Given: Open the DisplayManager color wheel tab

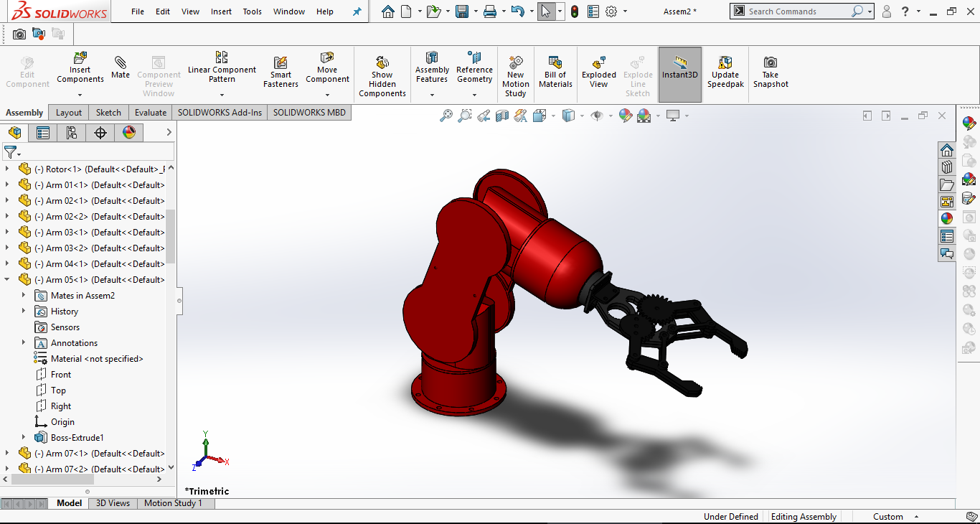Looking at the screenshot, I should click(128, 133).
